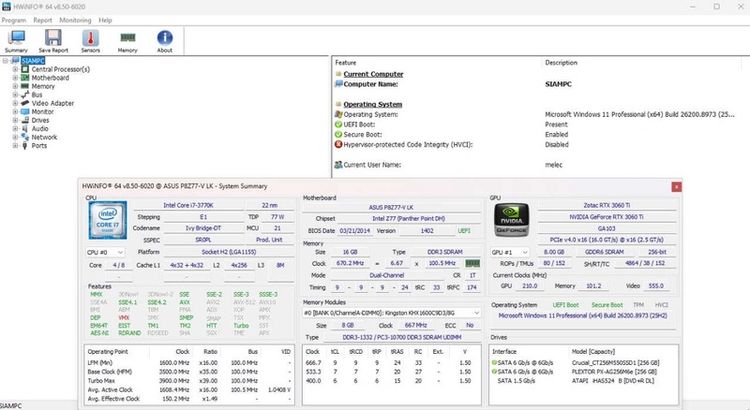750x410 pixels.
Task: Expand the Bus tree node
Action: (x=15, y=95)
